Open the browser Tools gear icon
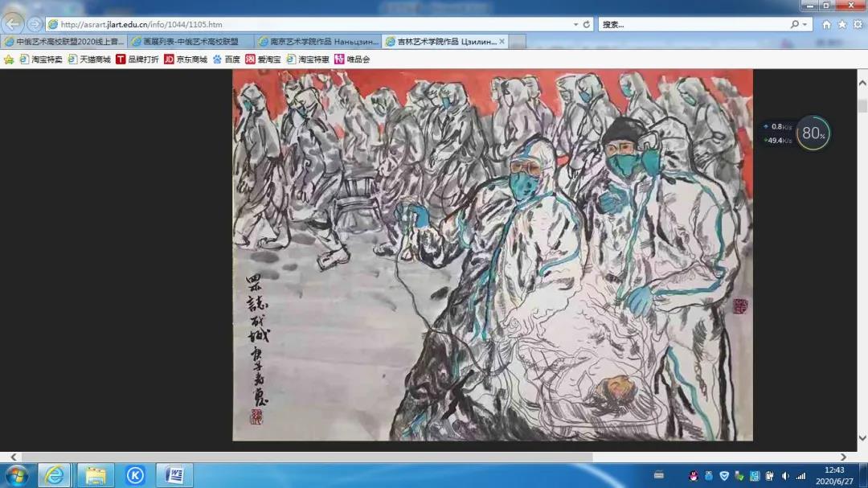This screenshot has width=868, height=488. coord(857,24)
